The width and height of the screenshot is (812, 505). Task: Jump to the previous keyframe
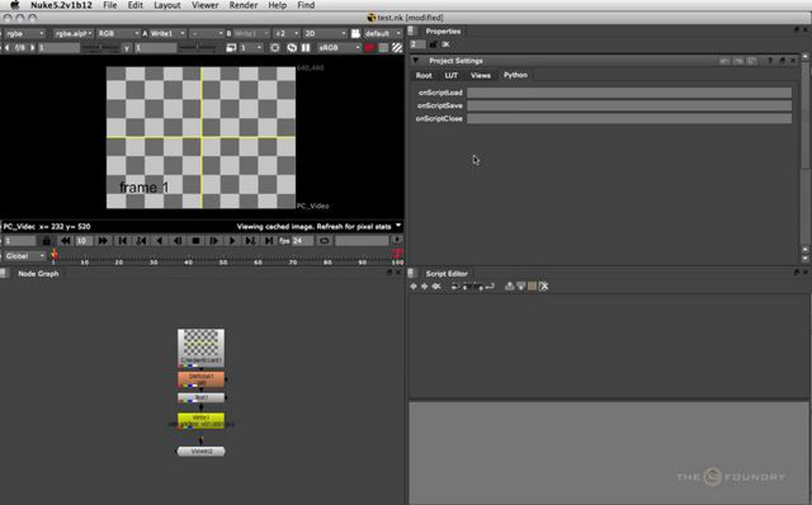tap(141, 241)
